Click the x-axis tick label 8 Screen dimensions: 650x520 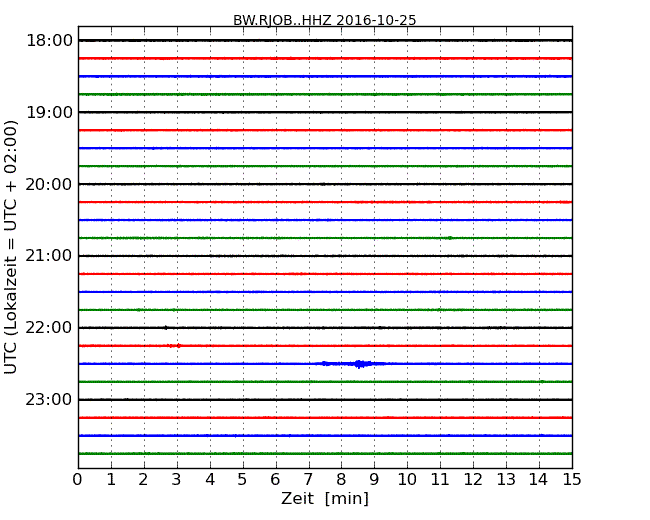pyautogui.click(x=341, y=479)
